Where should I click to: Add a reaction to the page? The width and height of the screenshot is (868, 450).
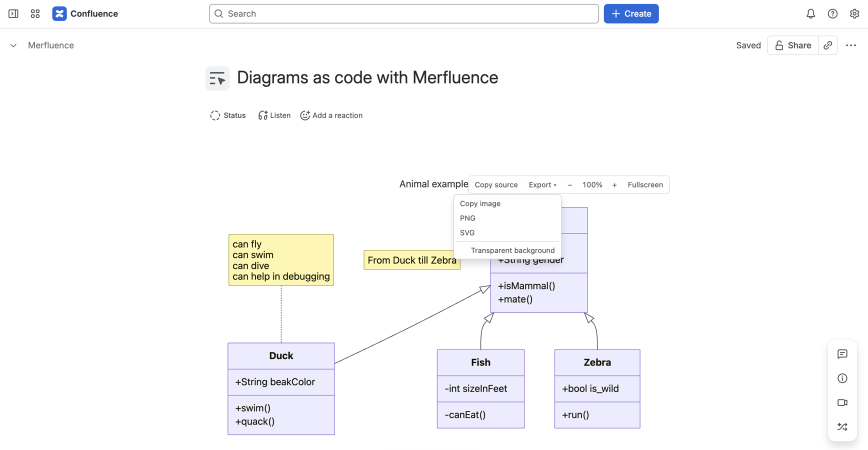pos(331,115)
